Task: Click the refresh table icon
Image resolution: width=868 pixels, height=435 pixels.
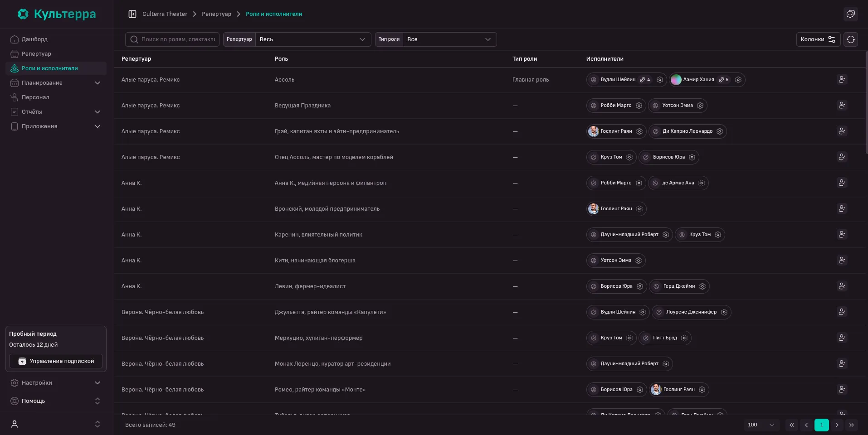Action: pyautogui.click(x=851, y=39)
